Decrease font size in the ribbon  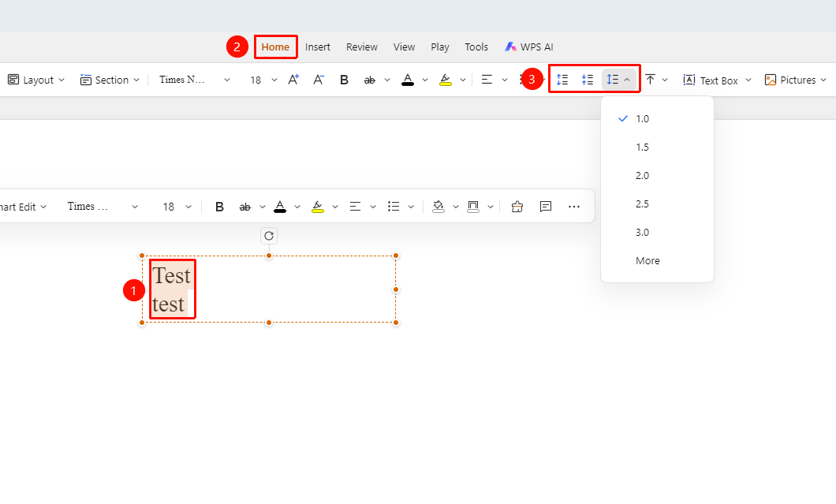(x=319, y=80)
